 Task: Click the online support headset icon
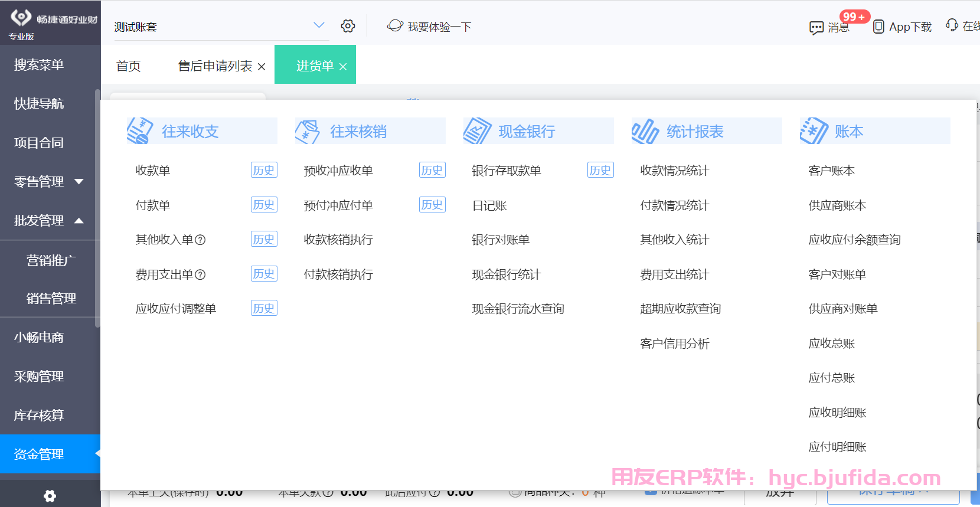pos(952,25)
